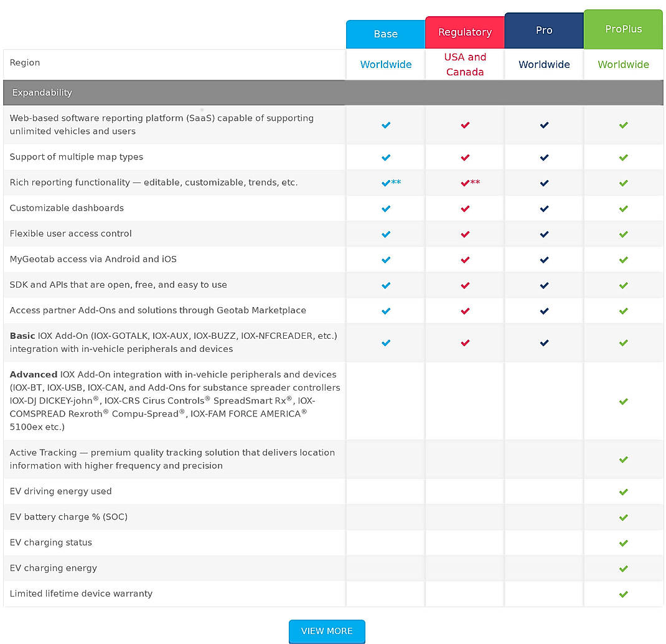Click the Base checkmark for SDK and APIs row
The width and height of the screenshot is (666, 644).
[x=385, y=285]
